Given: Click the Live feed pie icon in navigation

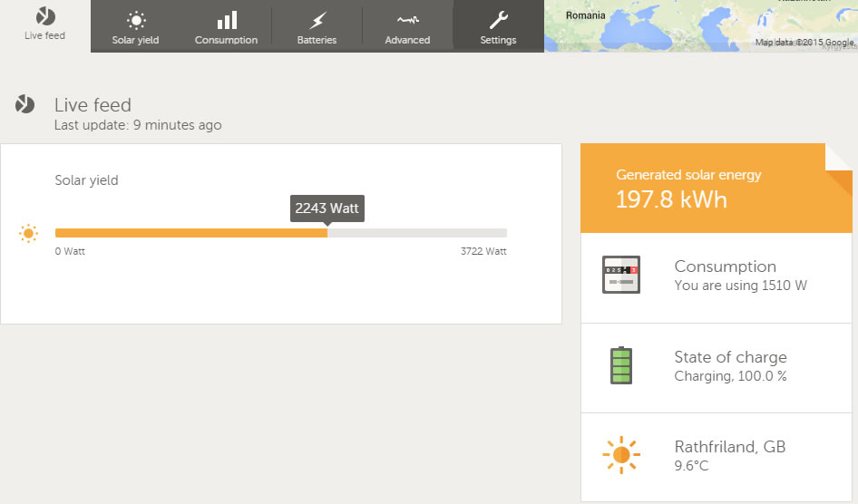Looking at the screenshot, I should (x=45, y=16).
